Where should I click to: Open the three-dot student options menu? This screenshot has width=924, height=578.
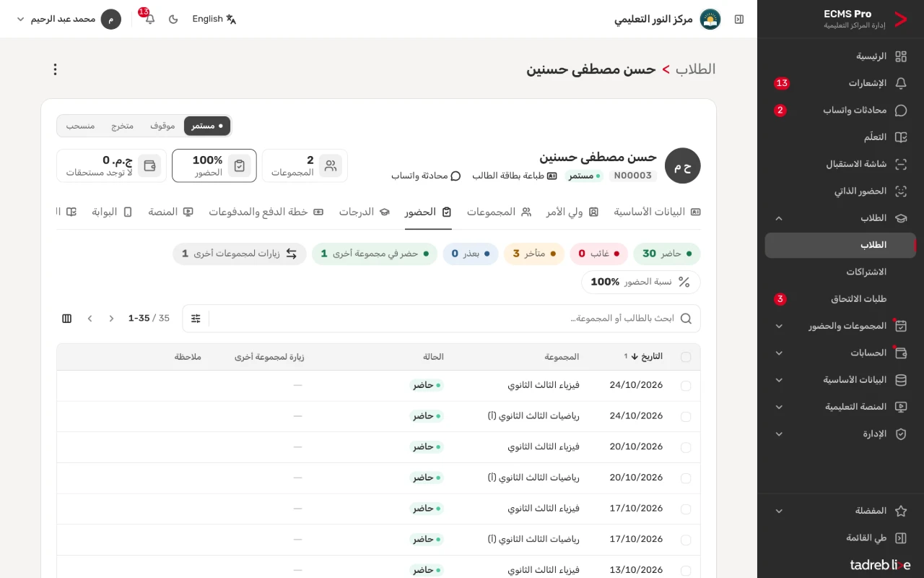click(x=55, y=69)
